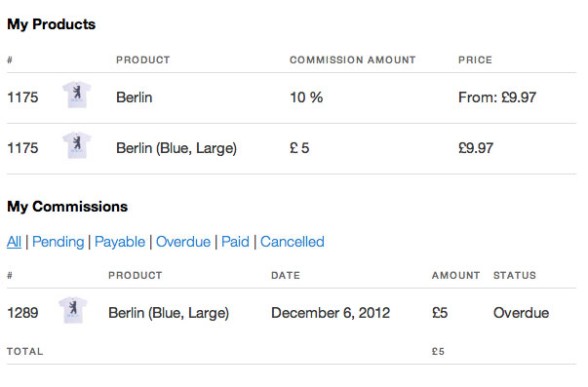Filter commissions by Pending
Viewport: 588px width, 387px height.
coord(59,242)
